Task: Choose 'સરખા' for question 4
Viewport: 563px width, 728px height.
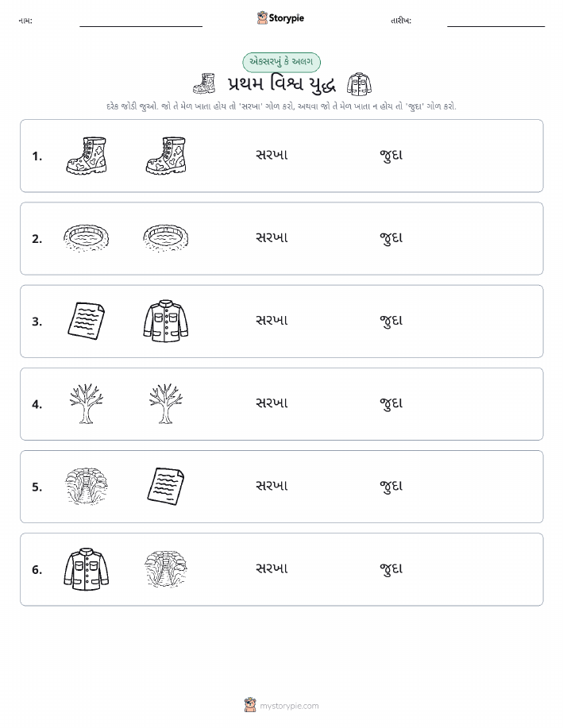Action: 272,403
